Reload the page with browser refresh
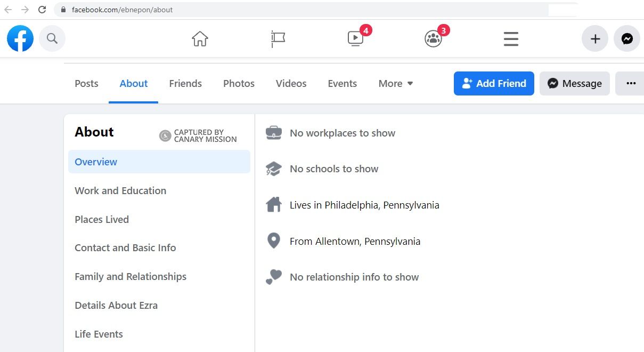 click(x=42, y=10)
